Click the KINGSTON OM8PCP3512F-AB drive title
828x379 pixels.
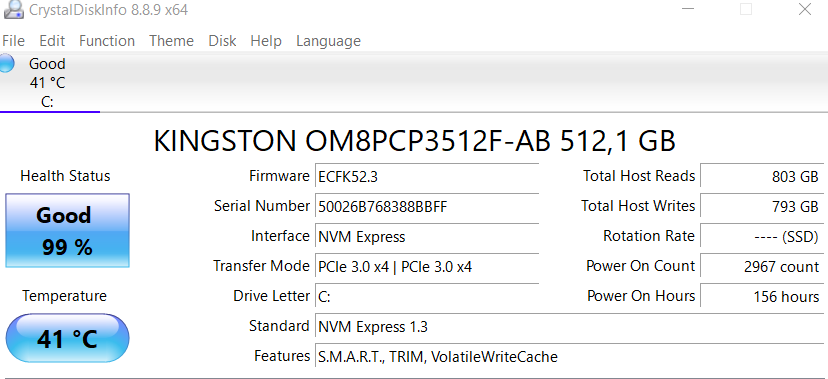(x=414, y=141)
